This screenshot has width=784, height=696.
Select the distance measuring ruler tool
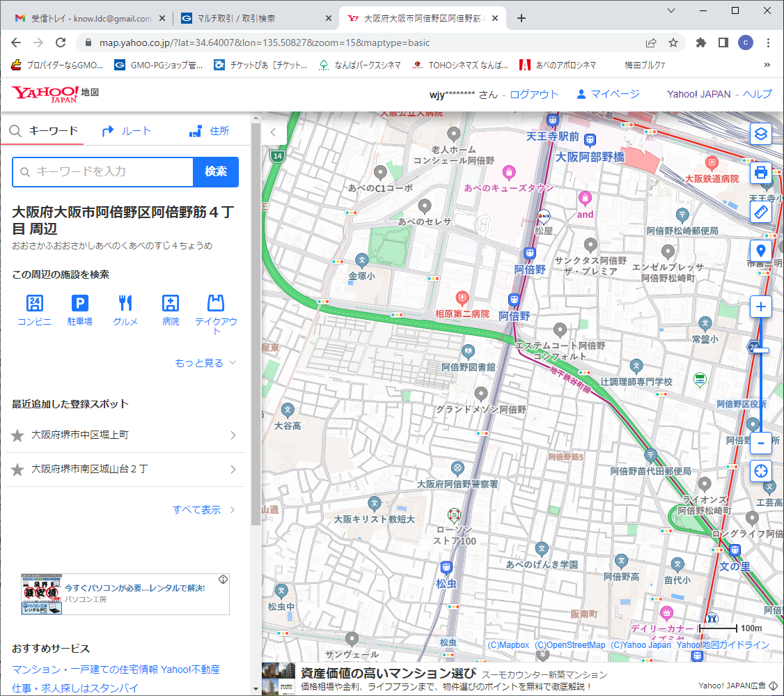[761, 211]
